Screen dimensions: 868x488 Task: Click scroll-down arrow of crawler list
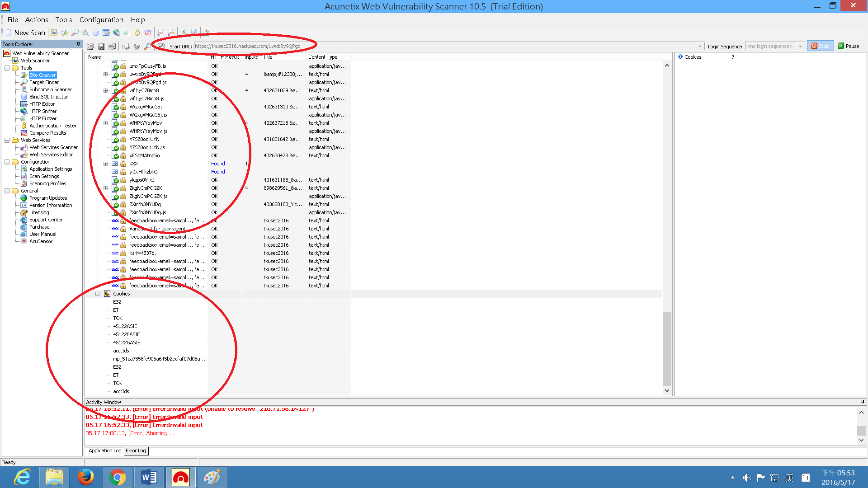667,390
